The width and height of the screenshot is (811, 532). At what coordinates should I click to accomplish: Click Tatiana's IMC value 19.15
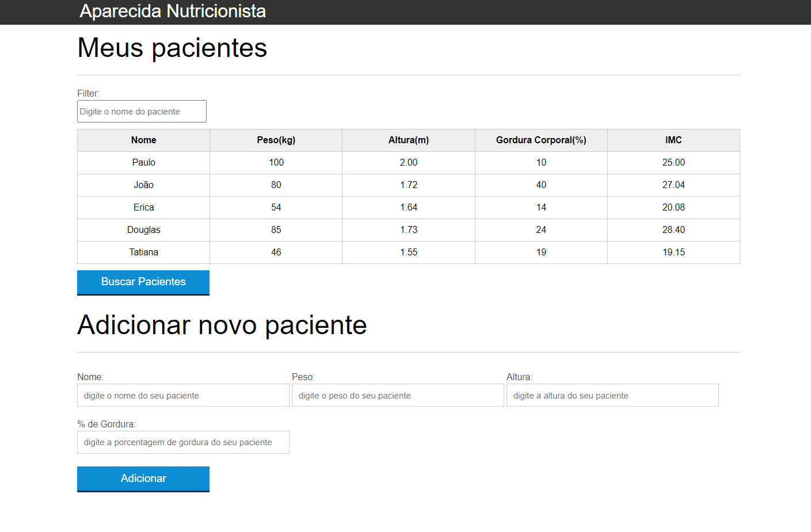point(673,252)
